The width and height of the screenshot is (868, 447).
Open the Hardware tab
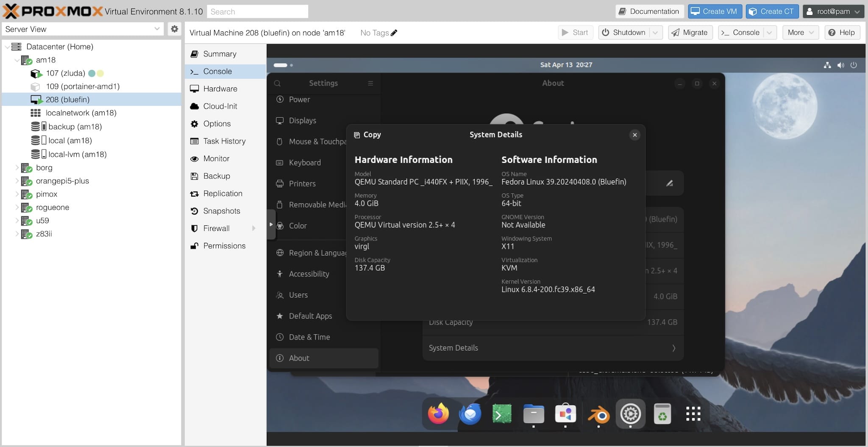pyautogui.click(x=225, y=89)
